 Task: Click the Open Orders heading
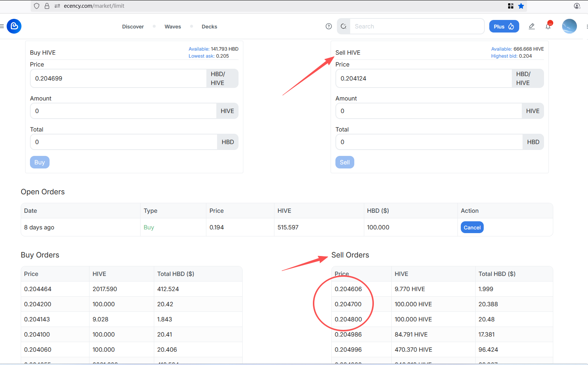tap(43, 192)
